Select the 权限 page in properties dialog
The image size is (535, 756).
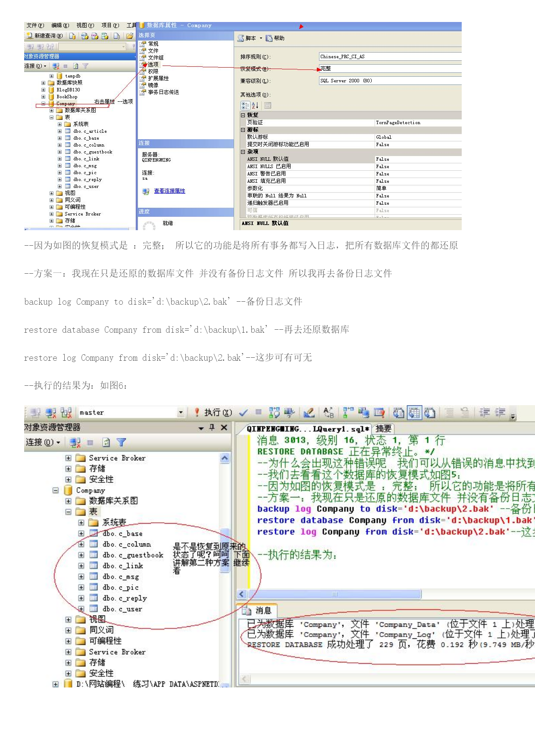149,72
